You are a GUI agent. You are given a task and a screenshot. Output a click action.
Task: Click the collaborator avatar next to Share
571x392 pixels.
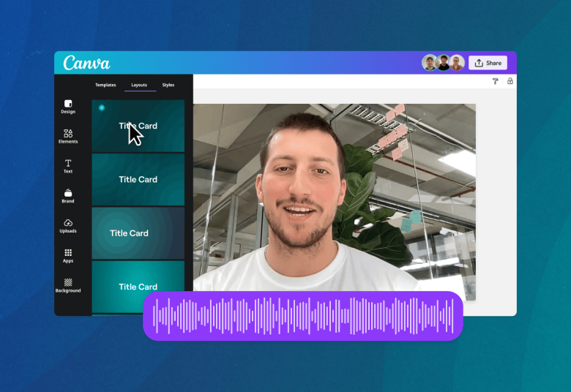(457, 63)
